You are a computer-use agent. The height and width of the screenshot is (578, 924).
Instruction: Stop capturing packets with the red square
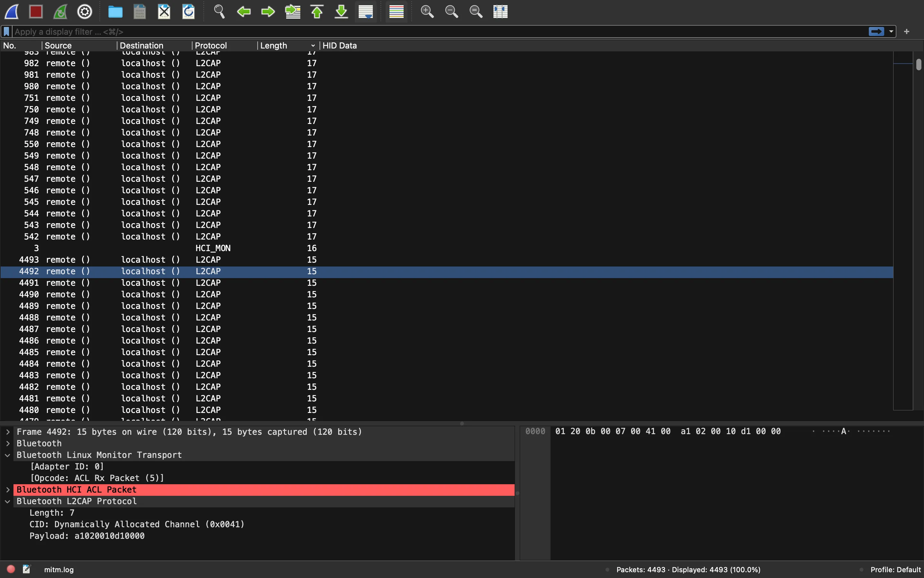coord(36,12)
